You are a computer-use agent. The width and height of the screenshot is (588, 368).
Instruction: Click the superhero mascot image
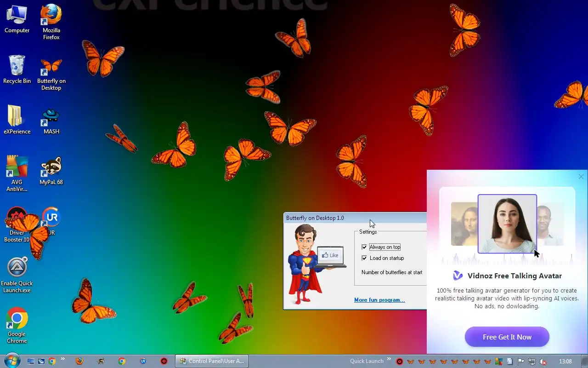coord(305,264)
